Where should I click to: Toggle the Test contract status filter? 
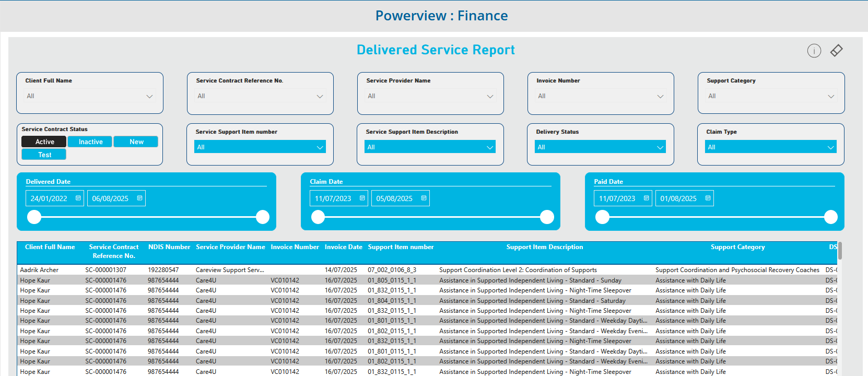tap(44, 155)
